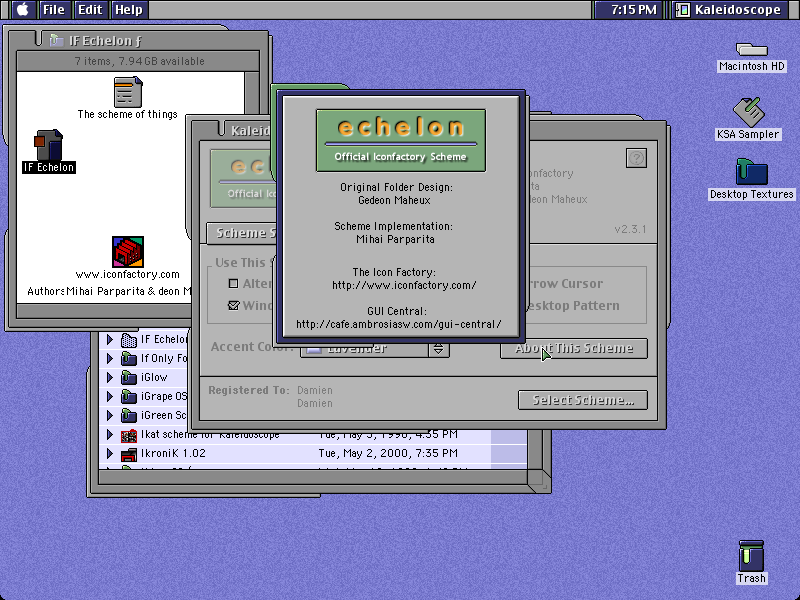Click the help question mark icon in Kaleidoscope
Image resolution: width=800 pixels, height=600 pixels.
(636, 158)
